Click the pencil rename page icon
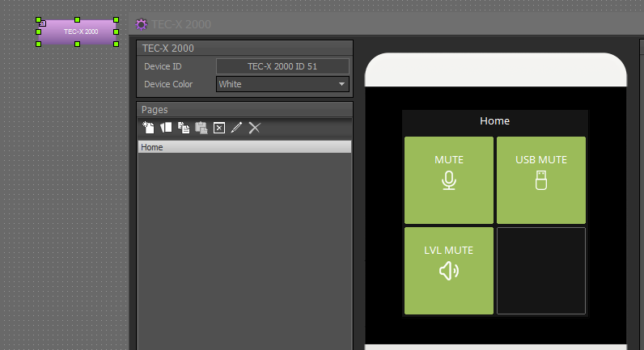The image size is (644, 350). pyautogui.click(x=236, y=128)
